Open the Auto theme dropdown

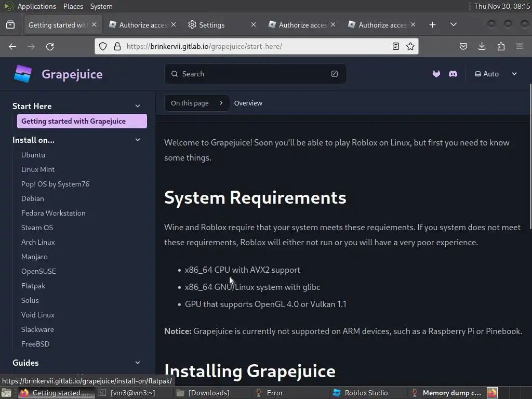point(495,74)
